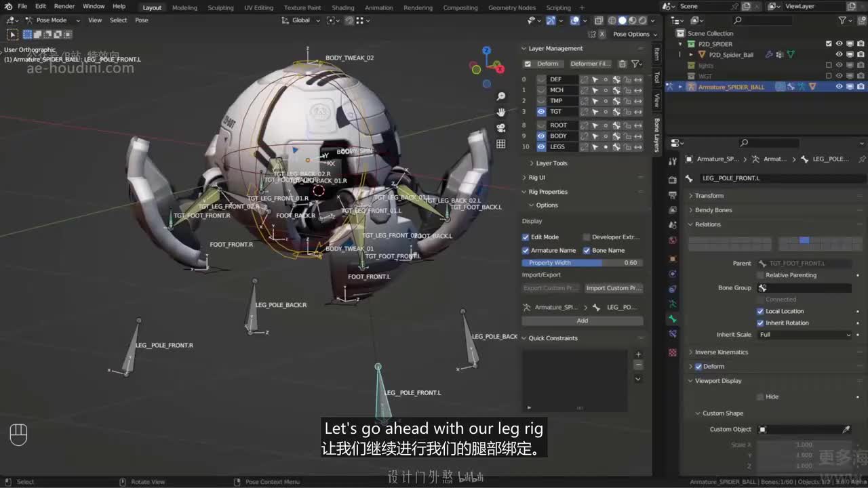Image resolution: width=868 pixels, height=488 pixels.
Task: Hide the Armature_SPIDER_BALL object via eye icon
Action: coord(839,87)
